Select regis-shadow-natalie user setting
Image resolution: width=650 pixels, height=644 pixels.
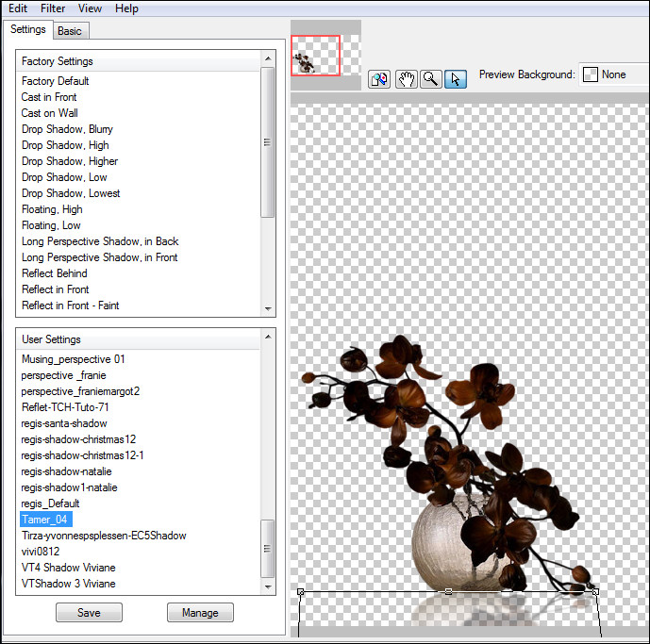pyautogui.click(x=66, y=471)
